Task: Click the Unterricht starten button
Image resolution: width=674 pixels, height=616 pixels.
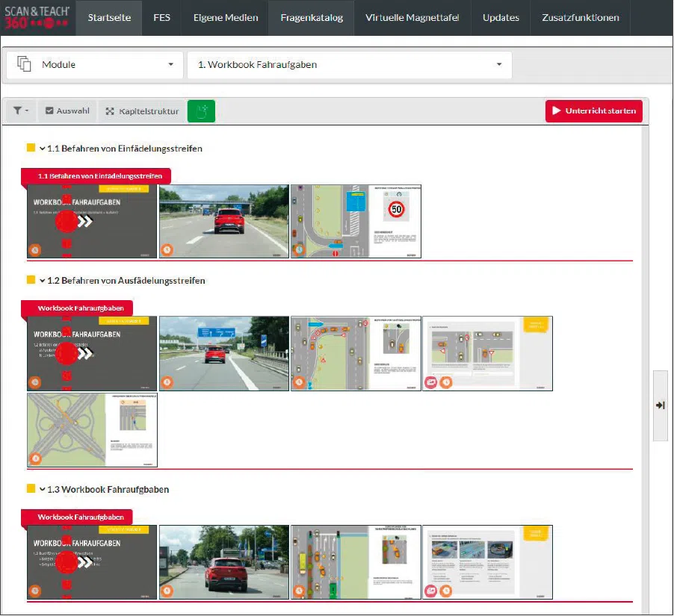Action: click(x=593, y=111)
